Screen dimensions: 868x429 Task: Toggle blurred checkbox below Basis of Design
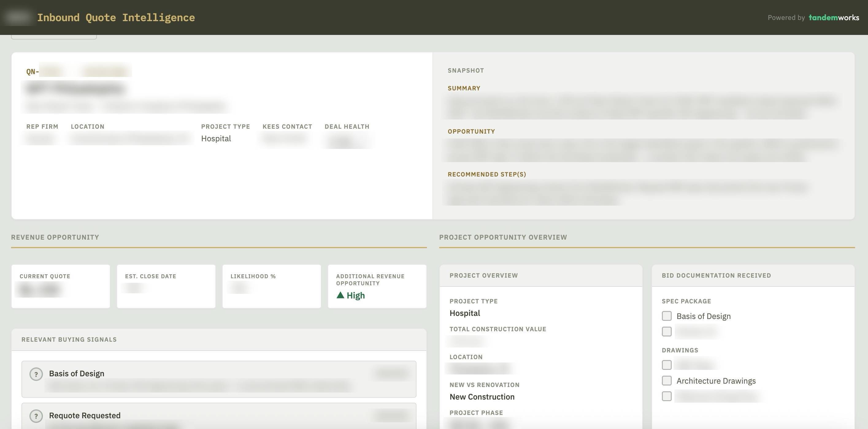click(x=666, y=331)
